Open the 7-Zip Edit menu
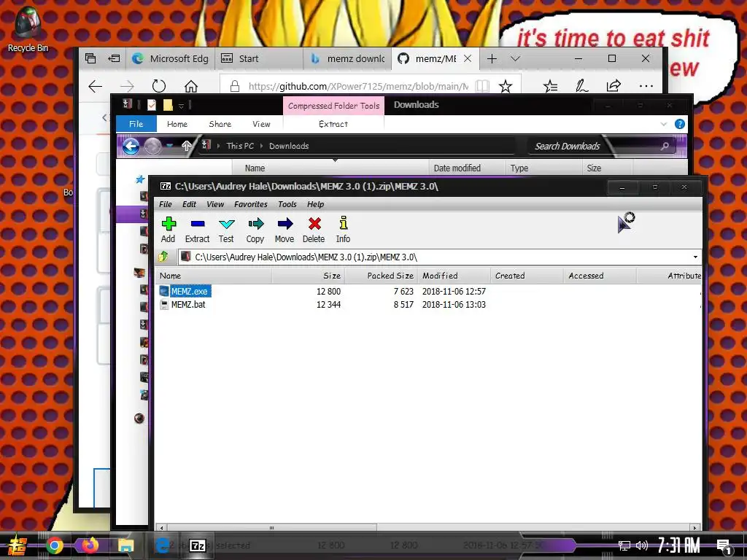This screenshot has width=747, height=560. [x=189, y=204]
